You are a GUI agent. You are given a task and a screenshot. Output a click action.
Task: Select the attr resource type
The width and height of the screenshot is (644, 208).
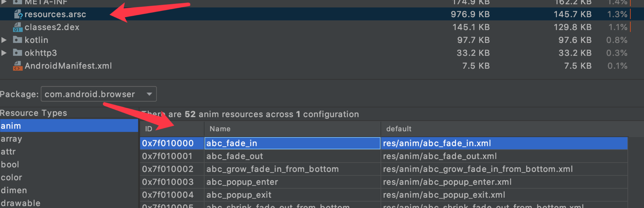(69, 151)
